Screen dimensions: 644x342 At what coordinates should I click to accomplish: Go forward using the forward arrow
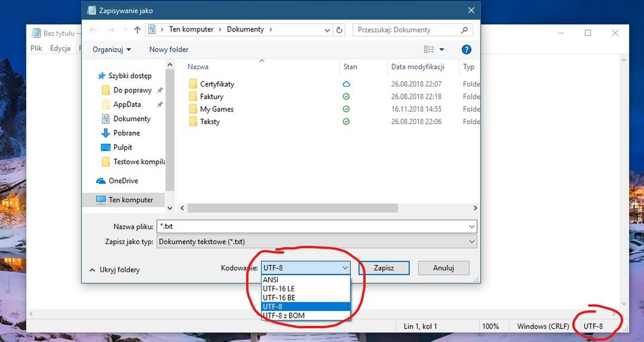point(111,30)
